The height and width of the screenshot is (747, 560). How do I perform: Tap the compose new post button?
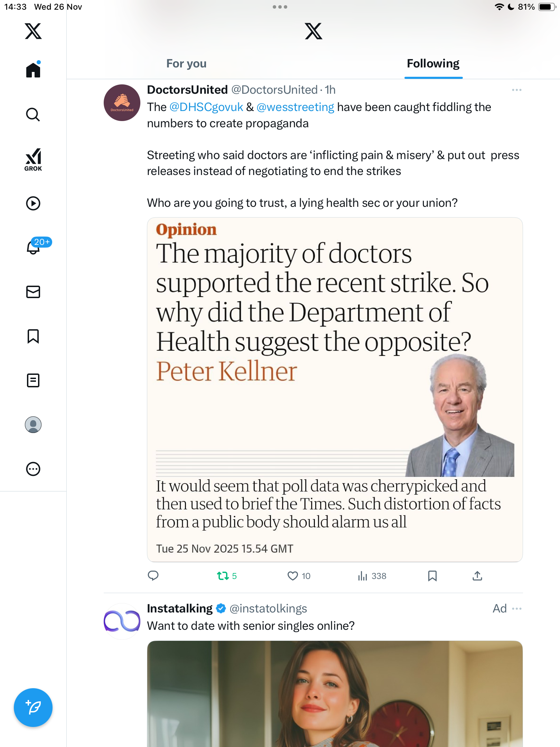(33, 708)
